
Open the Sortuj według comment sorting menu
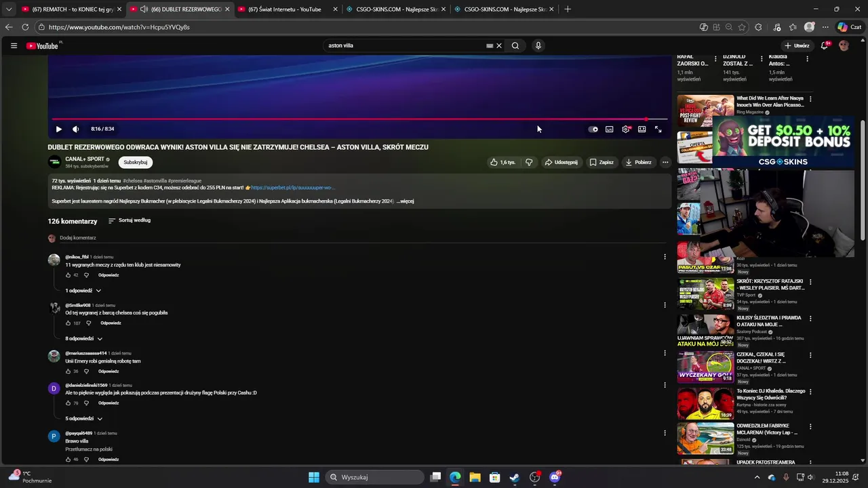129,220
